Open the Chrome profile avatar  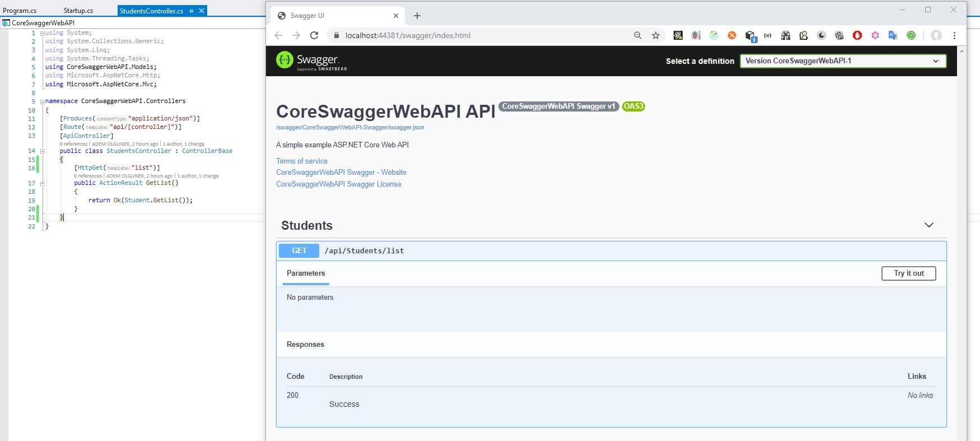936,35
